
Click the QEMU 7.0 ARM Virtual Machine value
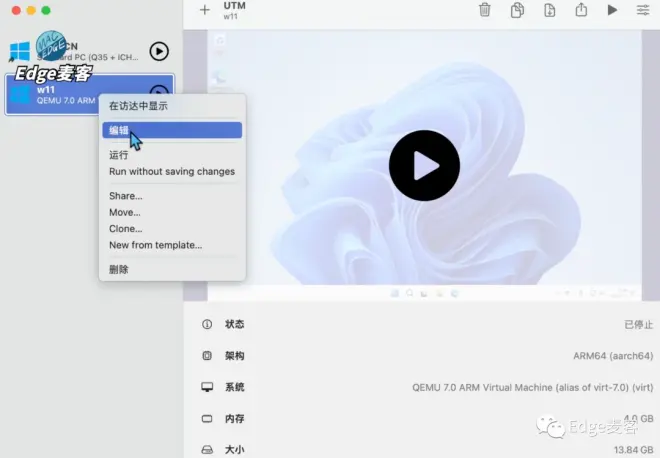coord(532,387)
